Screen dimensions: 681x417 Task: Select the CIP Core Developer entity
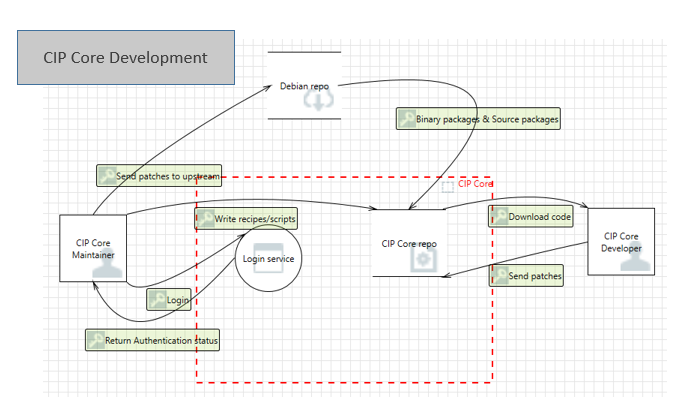pyautogui.click(x=621, y=242)
